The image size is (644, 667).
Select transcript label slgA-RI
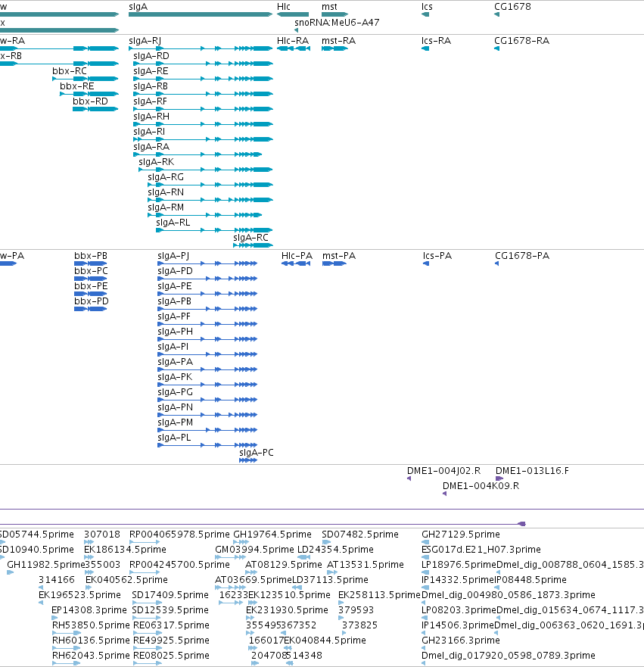coord(149,132)
